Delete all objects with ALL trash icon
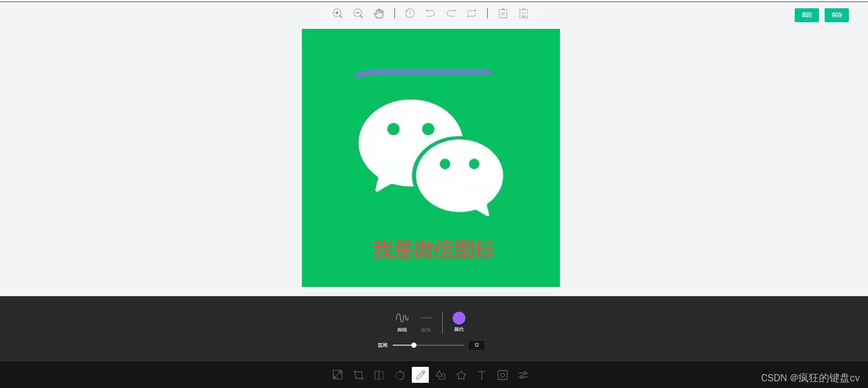 tap(524, 13)
